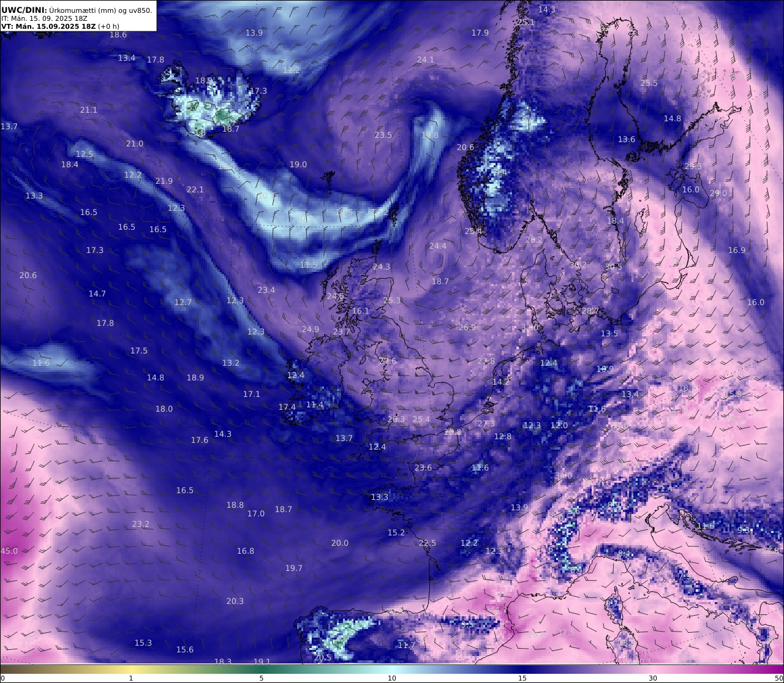This screenshot has width=784, height=683.
Task: Click the colorbar tick labeled 1
Action: (131, 678)
